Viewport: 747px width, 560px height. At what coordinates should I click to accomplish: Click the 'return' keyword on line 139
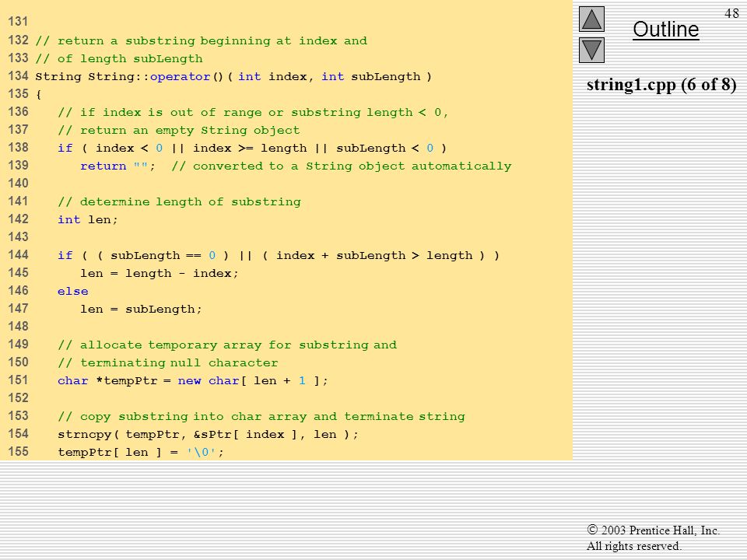tap(103, 166)
